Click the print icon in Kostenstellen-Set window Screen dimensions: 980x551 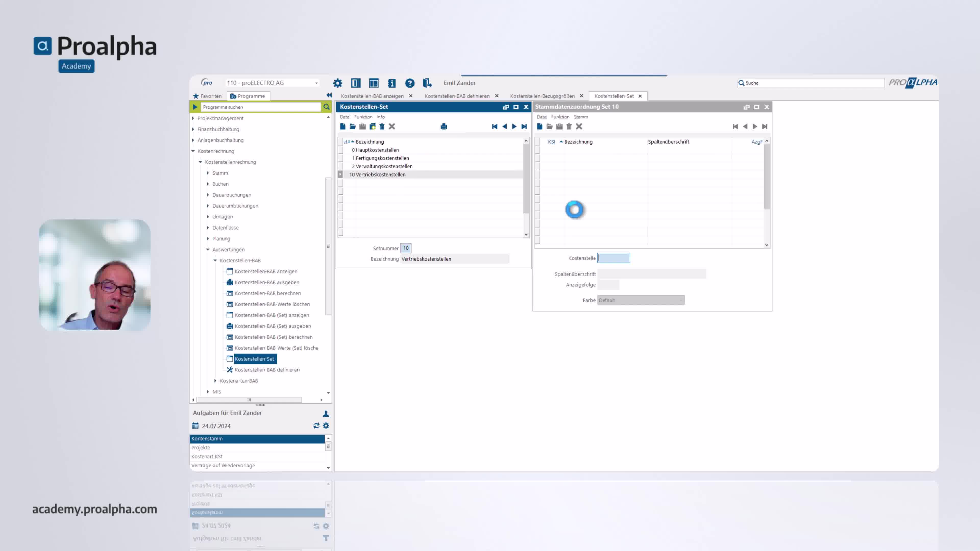click(444, 127)
